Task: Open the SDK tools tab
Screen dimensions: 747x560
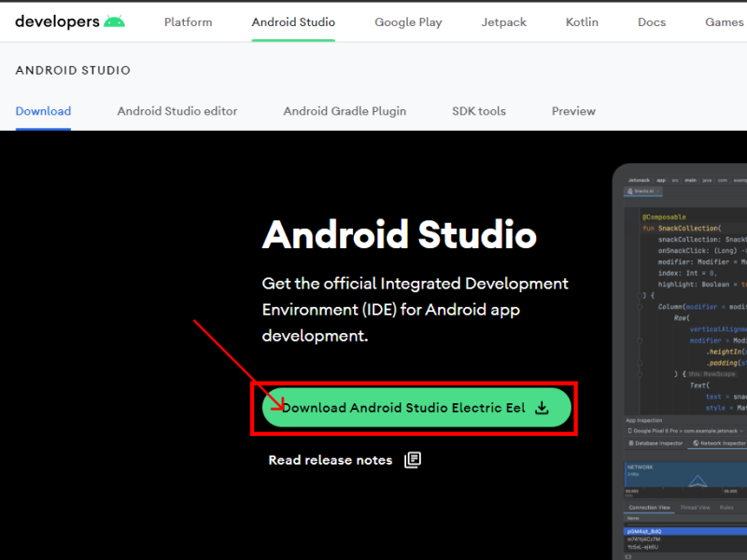Action: (x=479, y=111)
